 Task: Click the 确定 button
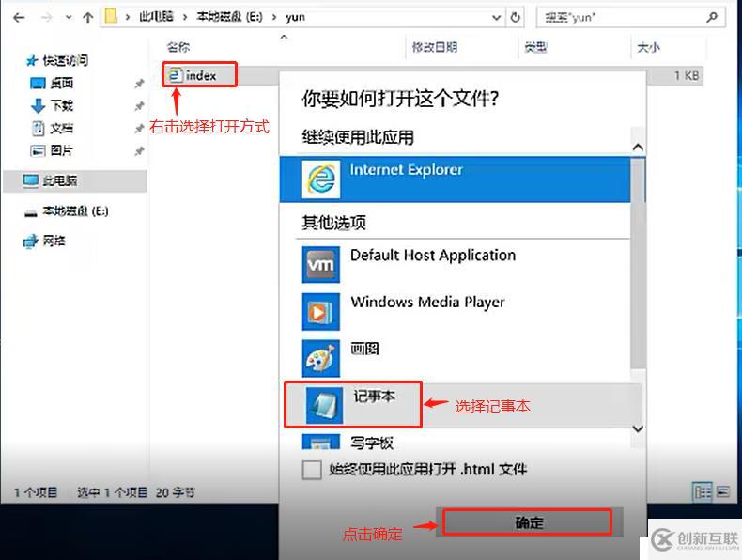tap(529, 522)
